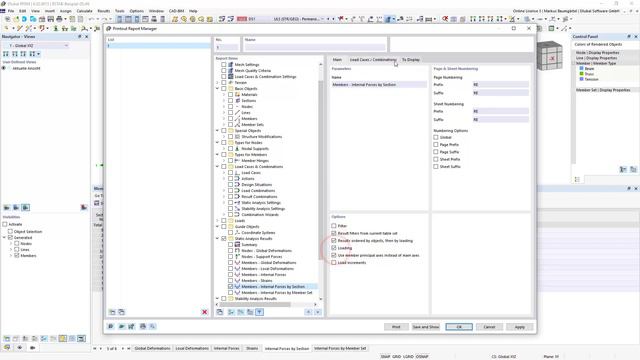Click the red X delete report icon
The image size is (640, 360).
(x=204, y=312)
